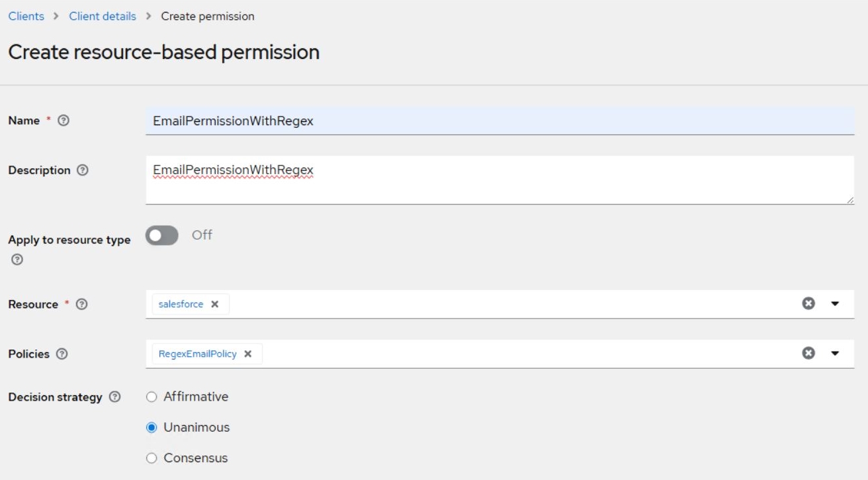Choose the Consensus decision strategy
This screenshot has width=868, height=480.
(x=152, y=458)
